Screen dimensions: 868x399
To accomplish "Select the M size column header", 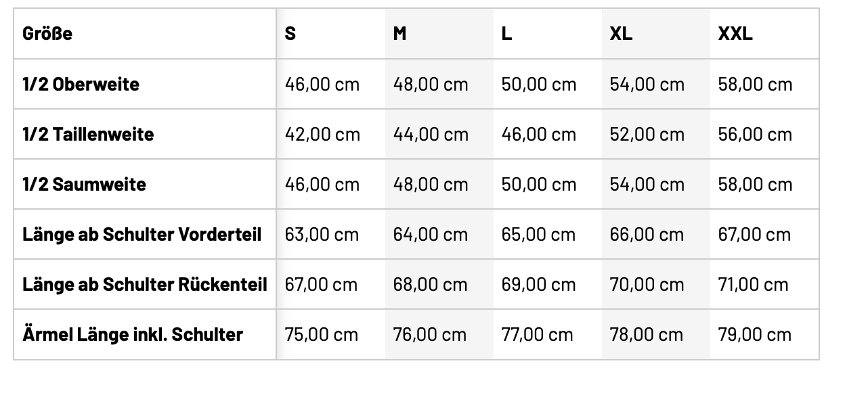I will click(x=400, y=33).
